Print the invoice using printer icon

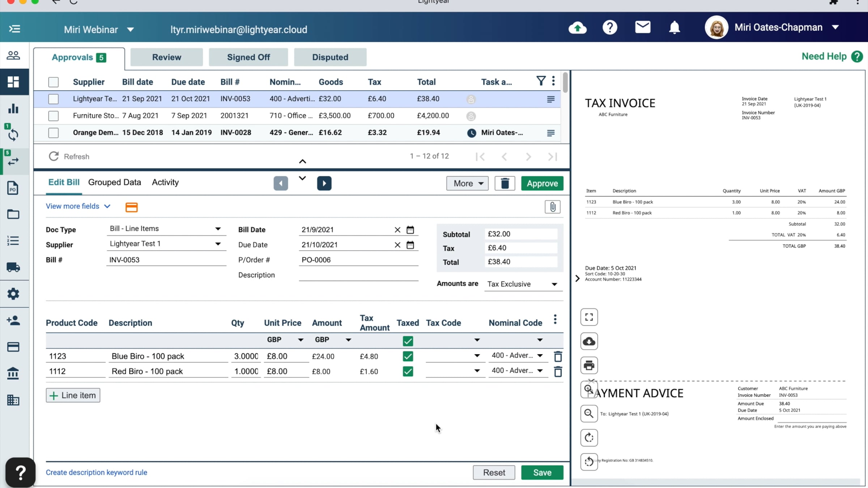click(x=589, y=365)
